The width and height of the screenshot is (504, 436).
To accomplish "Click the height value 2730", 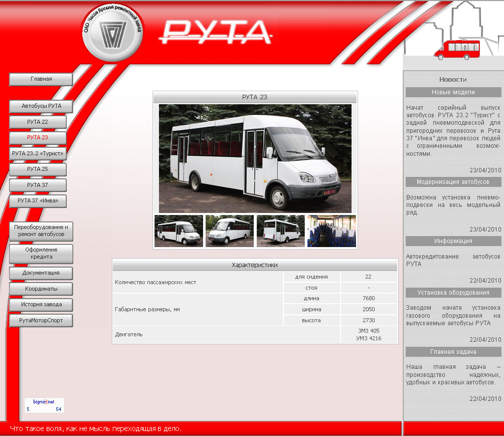I will (369, 320).
